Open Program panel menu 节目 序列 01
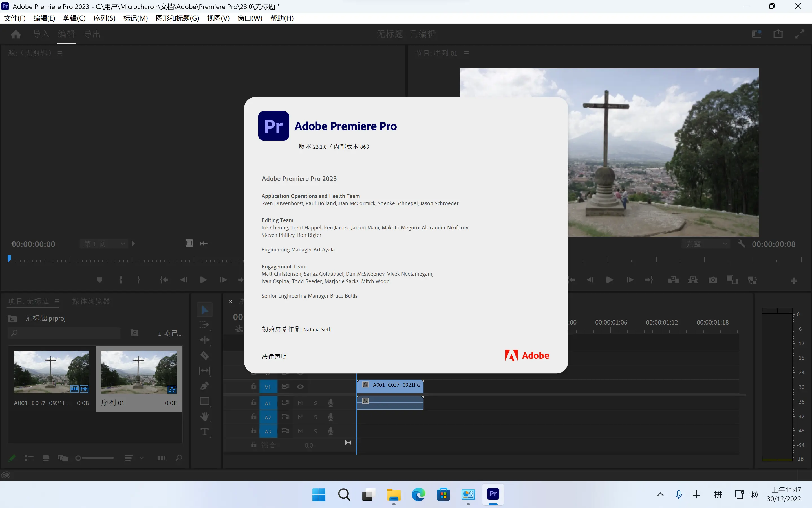 (466, 53)
